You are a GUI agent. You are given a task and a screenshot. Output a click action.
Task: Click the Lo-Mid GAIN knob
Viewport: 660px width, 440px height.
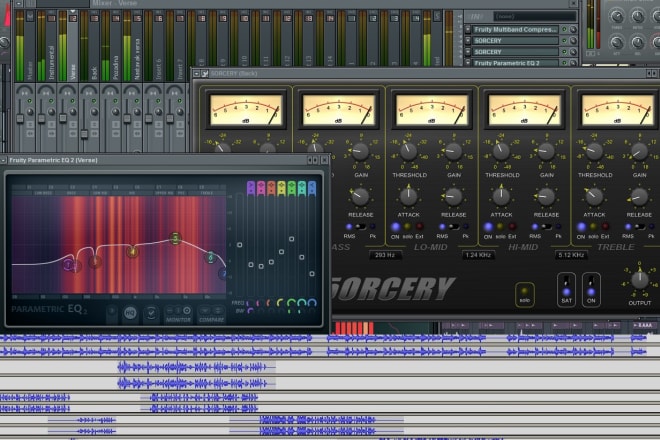point(454,152)
